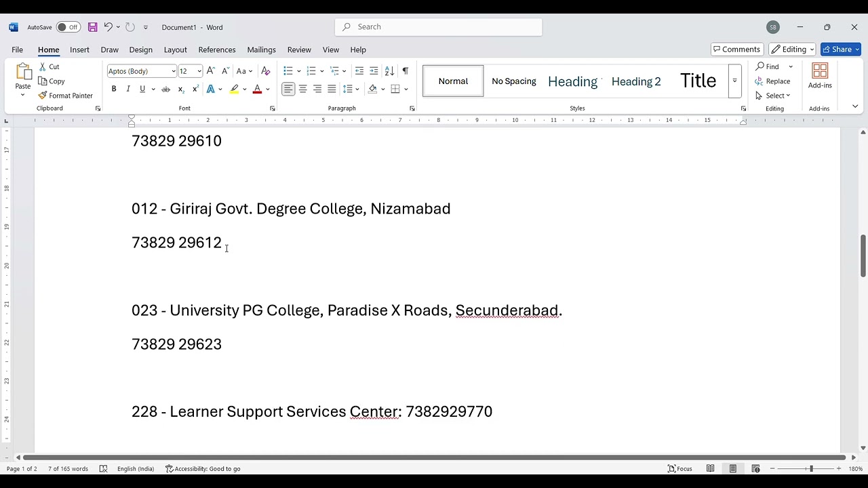Open the Add-ins panel

(820, 76)
